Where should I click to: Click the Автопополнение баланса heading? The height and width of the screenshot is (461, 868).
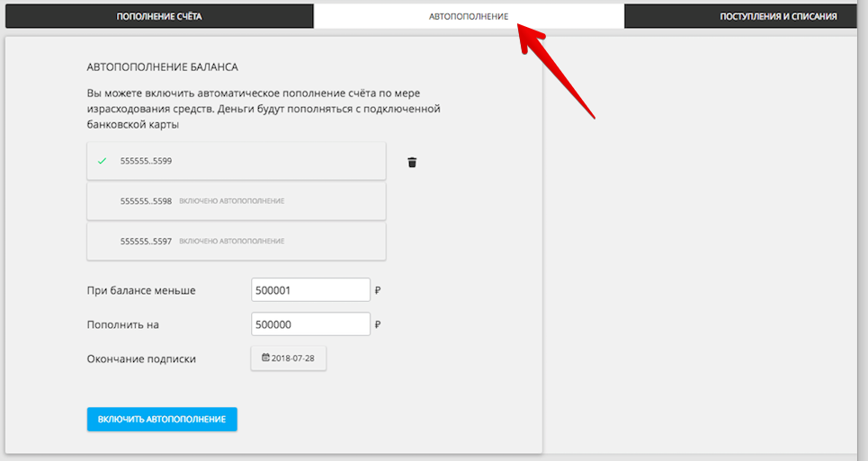[162, 66]
